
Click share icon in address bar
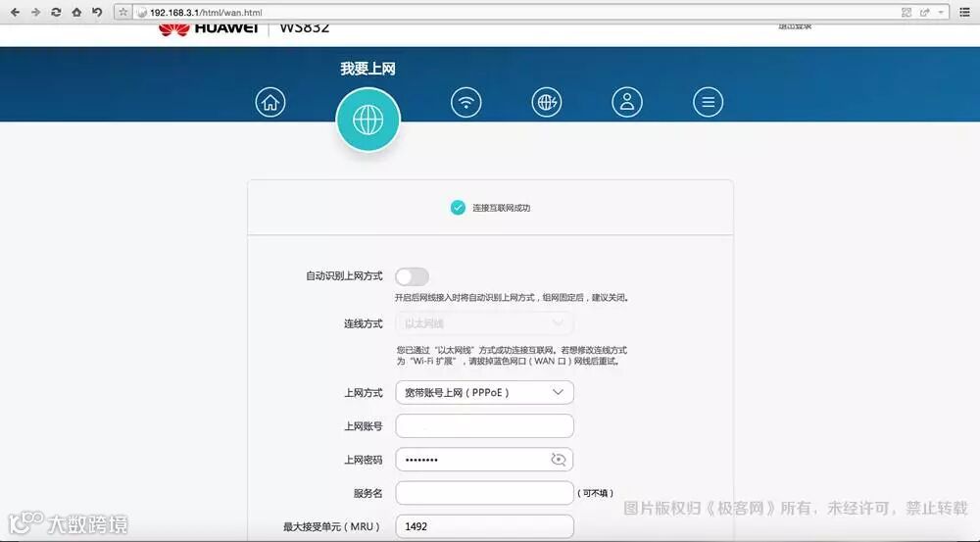(x=924, y=12)
